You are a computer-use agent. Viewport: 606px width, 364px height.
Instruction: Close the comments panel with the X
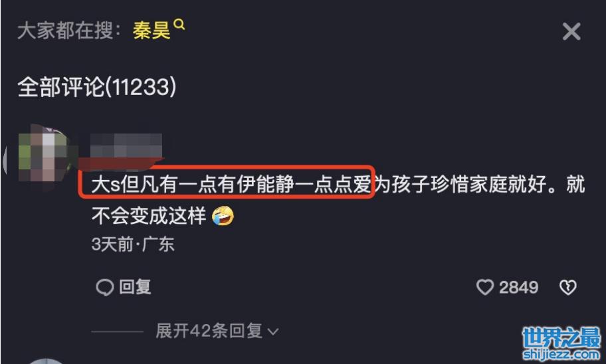point(571,31)
